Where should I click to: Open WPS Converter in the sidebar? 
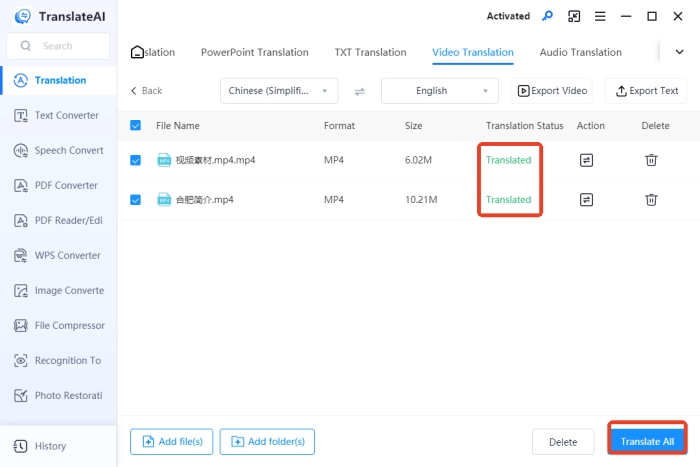(x=58, y=255)
